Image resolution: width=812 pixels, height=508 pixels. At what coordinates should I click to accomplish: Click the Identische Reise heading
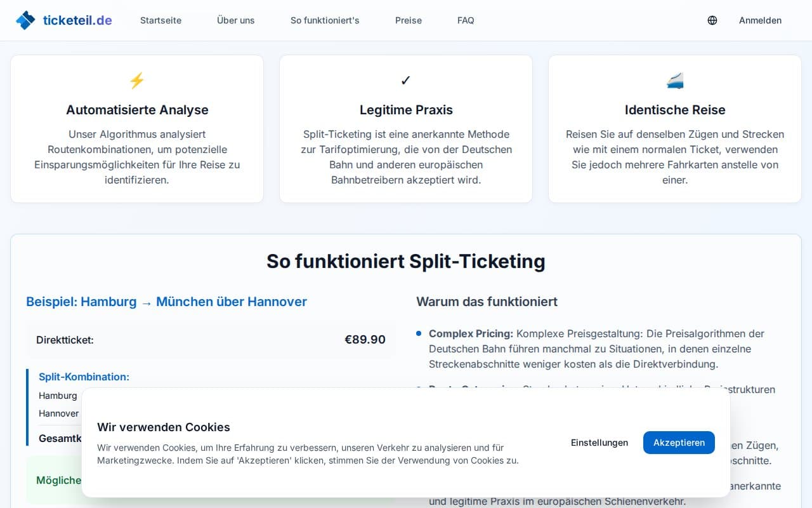point(675,110)
